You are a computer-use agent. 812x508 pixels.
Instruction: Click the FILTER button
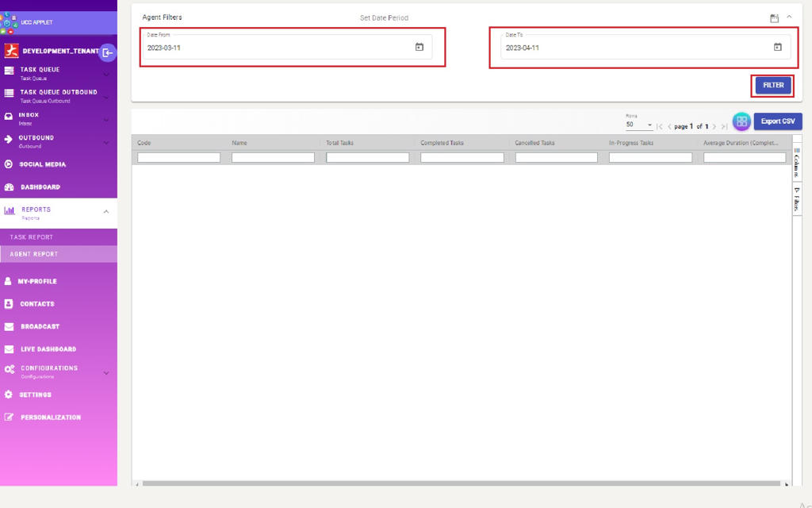(772, 86)
